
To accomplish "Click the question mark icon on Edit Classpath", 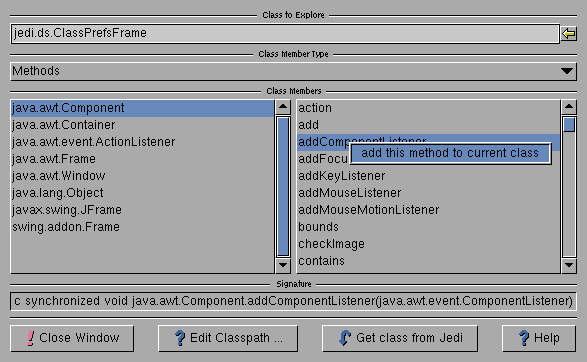I will [180, 338].
